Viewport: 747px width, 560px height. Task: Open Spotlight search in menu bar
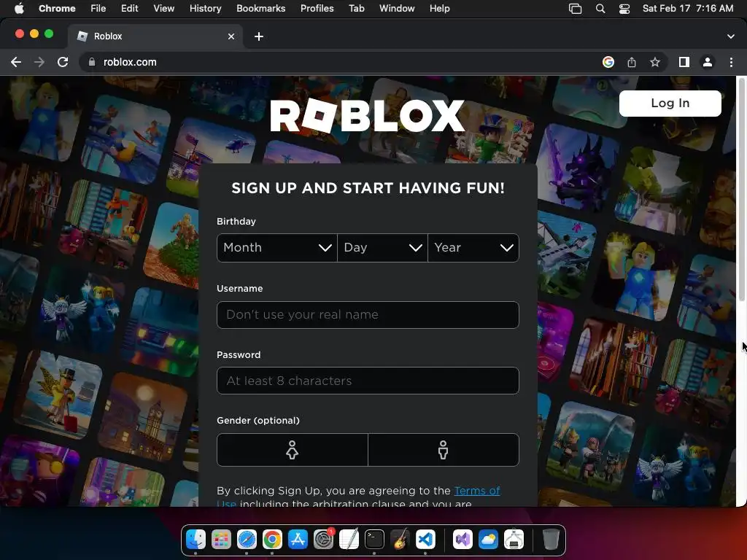[600, 8]
